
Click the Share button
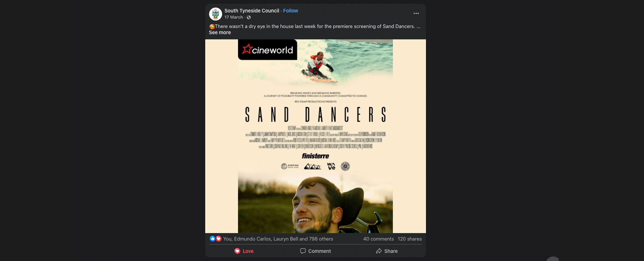(386, 251)
